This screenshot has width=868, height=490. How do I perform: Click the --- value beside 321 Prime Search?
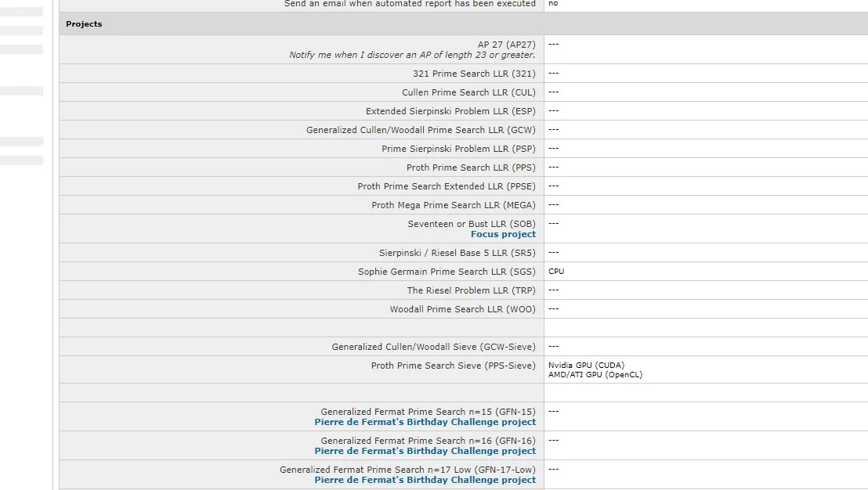[554, 73]
